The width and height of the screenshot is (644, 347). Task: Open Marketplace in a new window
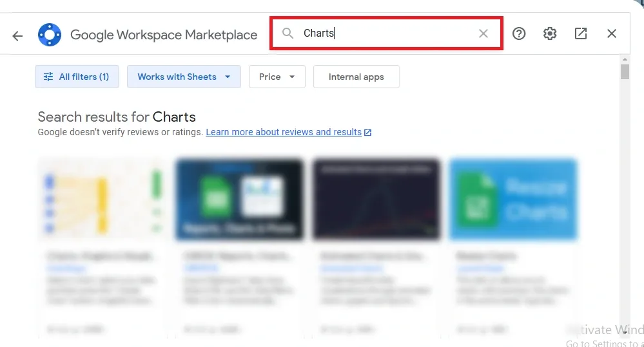point(581,33)
